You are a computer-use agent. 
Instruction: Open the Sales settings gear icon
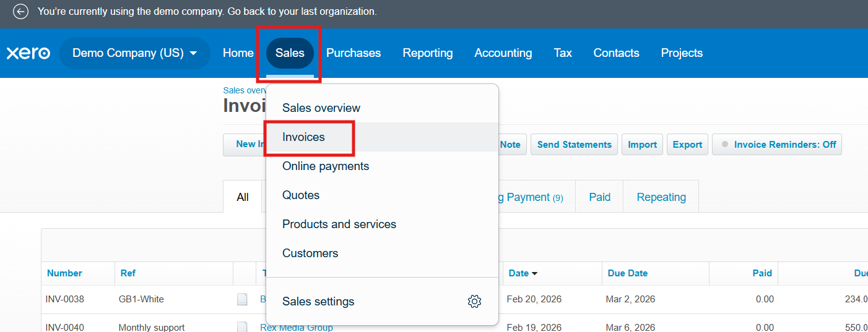[474, 302]
